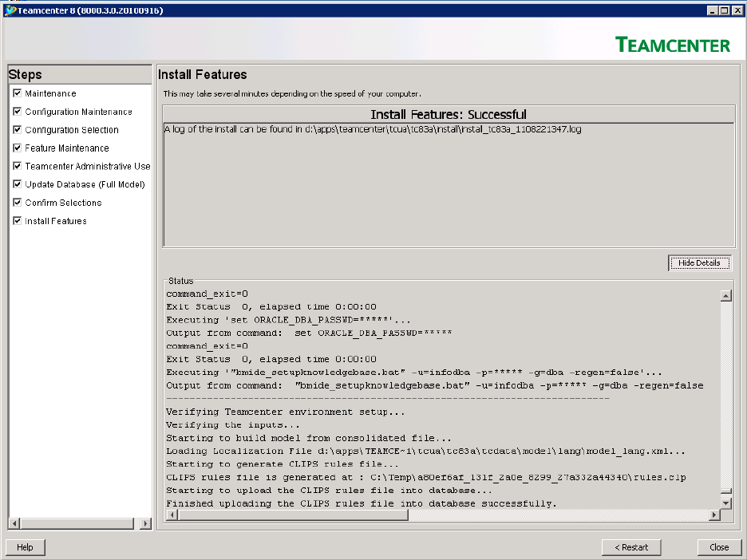Toggle the Teamcenter Administrative User checkbox
The image size is (747, 560).
(17, 166)
